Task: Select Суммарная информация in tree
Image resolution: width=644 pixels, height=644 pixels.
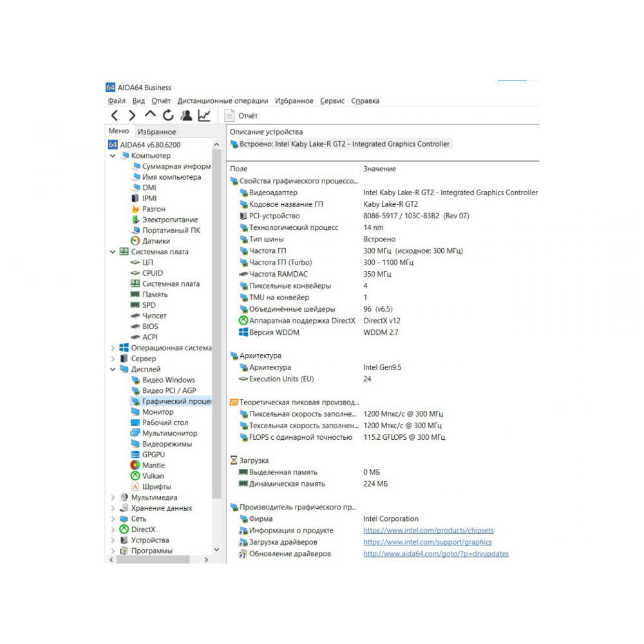Action: coord(176,166)
